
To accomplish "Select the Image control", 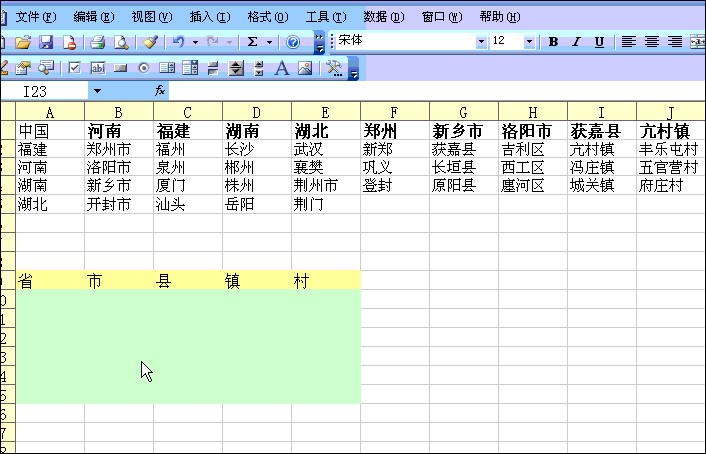I will point(305,68).
